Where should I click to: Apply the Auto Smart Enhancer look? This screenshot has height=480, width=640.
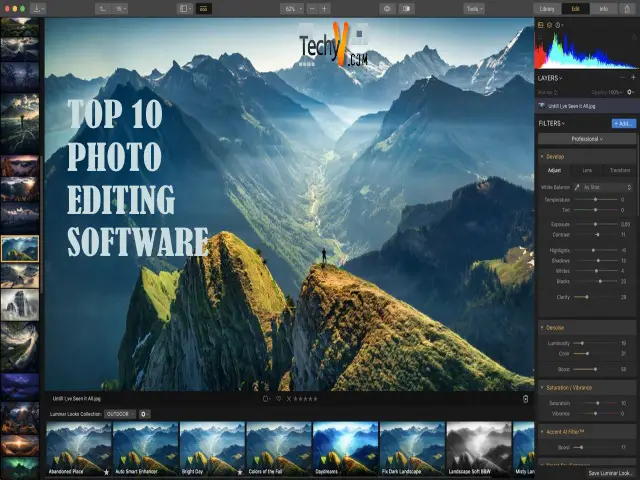(145, 449)
